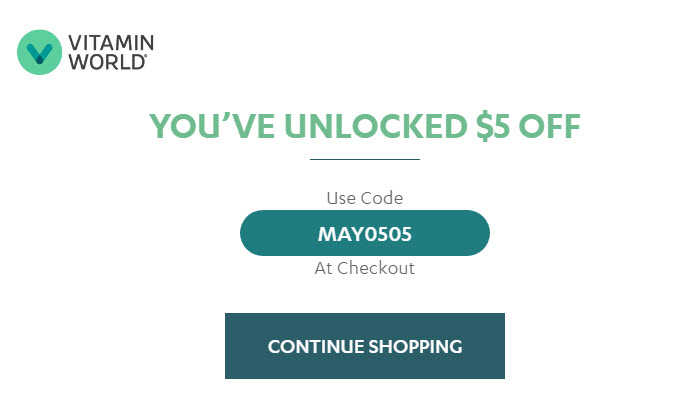Click the word CONTINUE on the dark button
This screenshot has height=418, width=681.
(x=316, y=347)
